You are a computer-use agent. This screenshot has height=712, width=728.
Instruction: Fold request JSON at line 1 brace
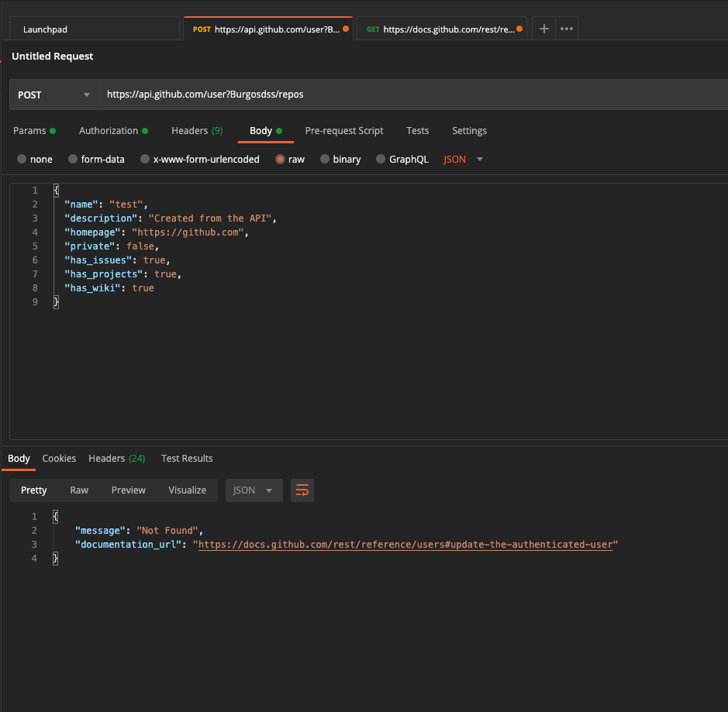(56, 191)
